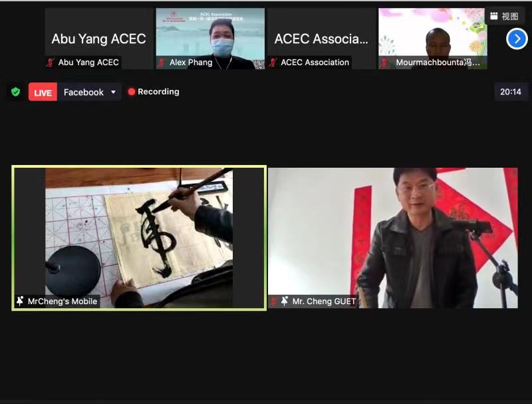Click the 20:14 meeting timer
This screenshot has height=404, width=532.
coord(510,92)
